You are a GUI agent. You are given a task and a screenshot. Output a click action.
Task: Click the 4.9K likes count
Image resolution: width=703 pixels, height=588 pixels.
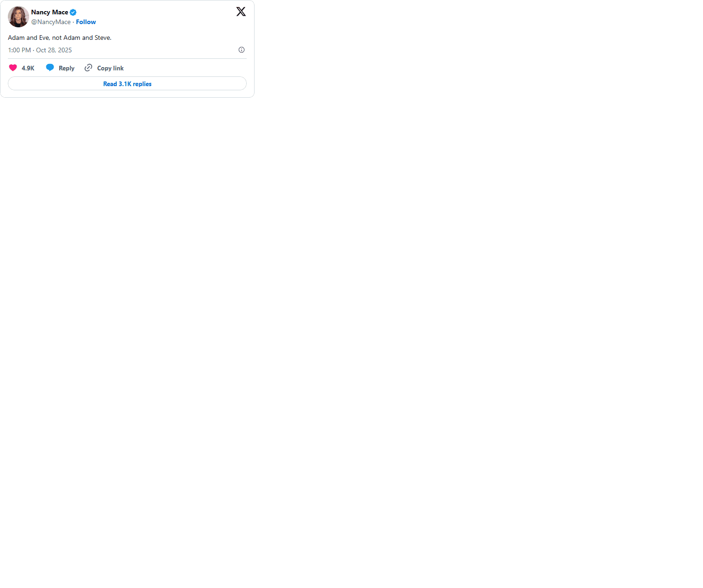coord(28,68)
